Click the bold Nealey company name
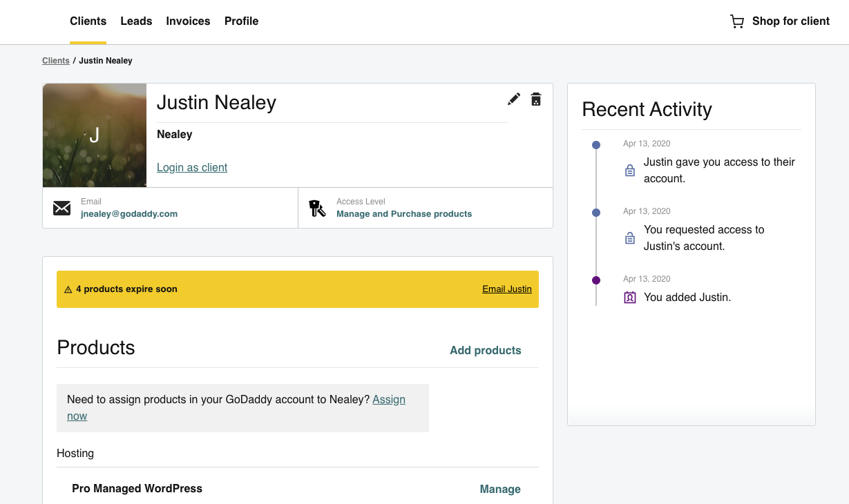This screenshot has height=504, width=849. (175, 135)
